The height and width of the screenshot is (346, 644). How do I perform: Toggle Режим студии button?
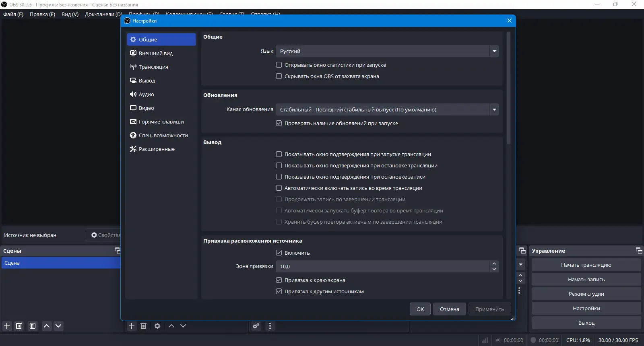tap(586, 294)
